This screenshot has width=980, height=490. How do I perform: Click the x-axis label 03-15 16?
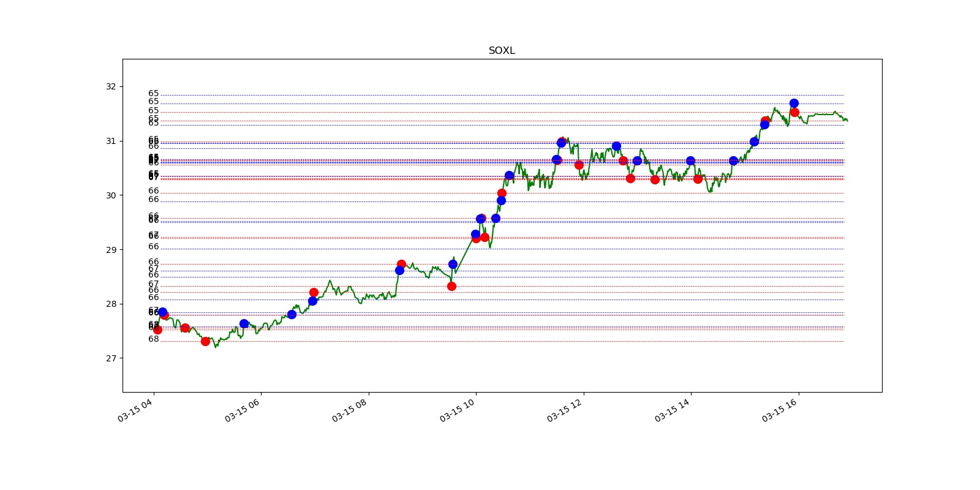tap(780, 410)
